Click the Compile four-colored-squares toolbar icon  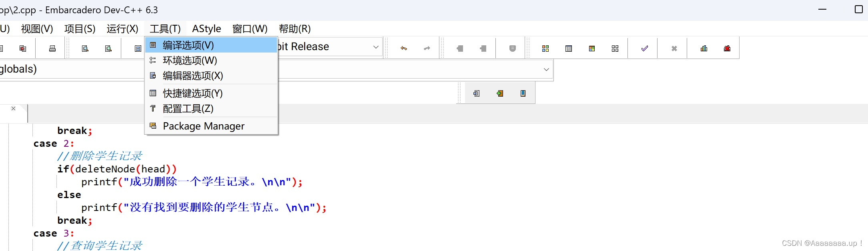(x=545, y=49)
